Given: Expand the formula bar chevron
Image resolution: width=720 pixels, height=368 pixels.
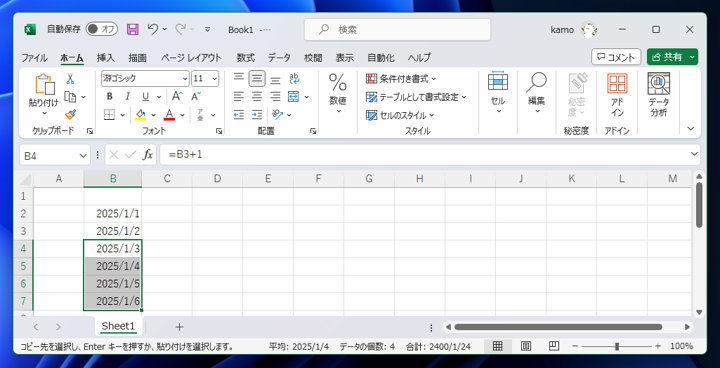Looking at the screenshot, I should click(x=694, y=155).
